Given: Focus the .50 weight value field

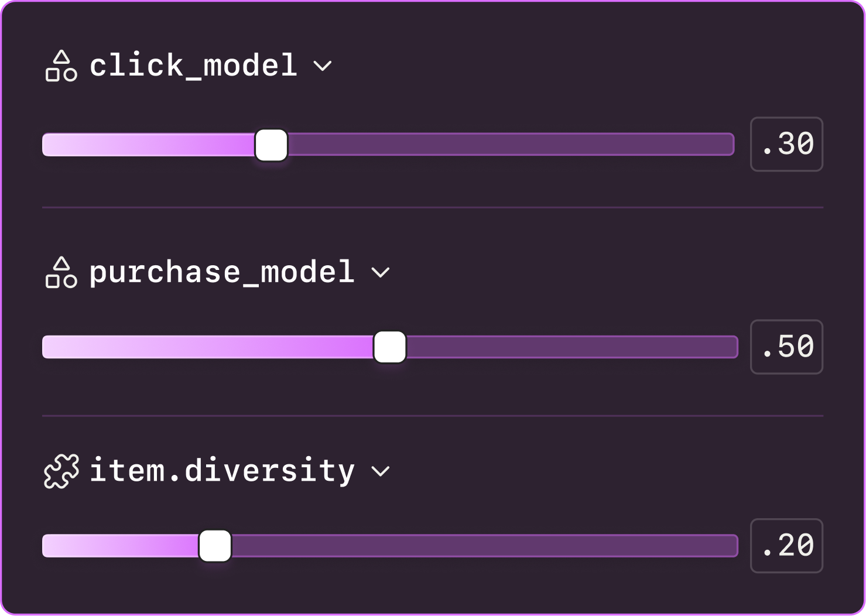Looking at the screenshot, I should [786, 347].
